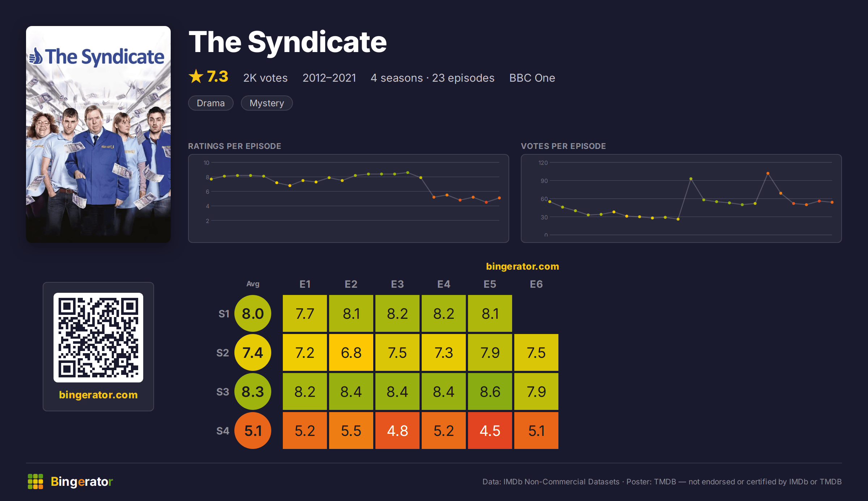
Task: Click the thumbs-up icon on the poster
Action: (x=36, y=56)
